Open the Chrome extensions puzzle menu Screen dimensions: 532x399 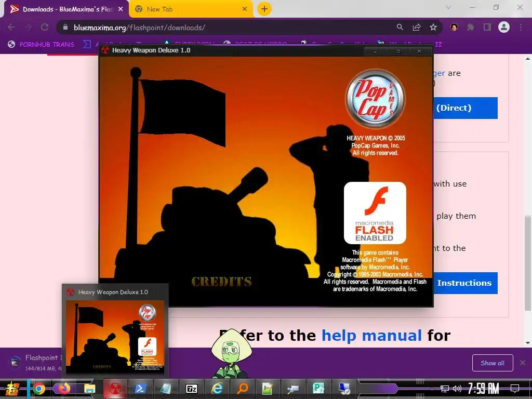[x=471, y=27]
